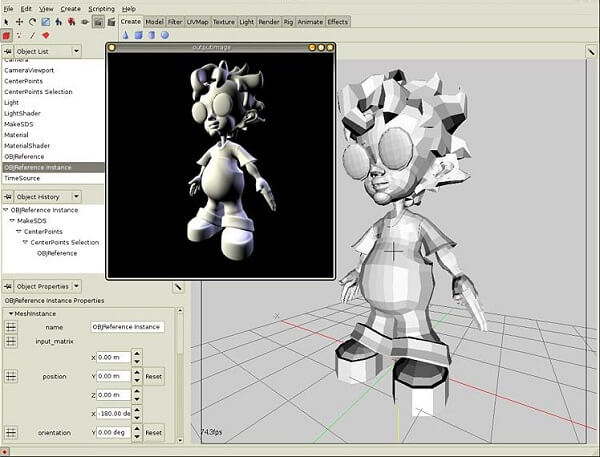Toggle the pressed render preview icon

tap(98, 22)
